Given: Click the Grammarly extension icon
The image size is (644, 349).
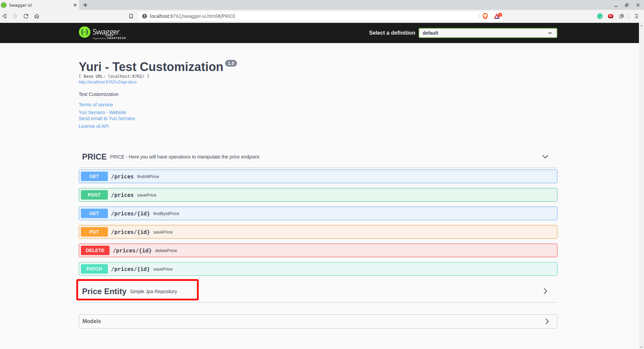Looking at the screenshot, I should coord(600,16).
